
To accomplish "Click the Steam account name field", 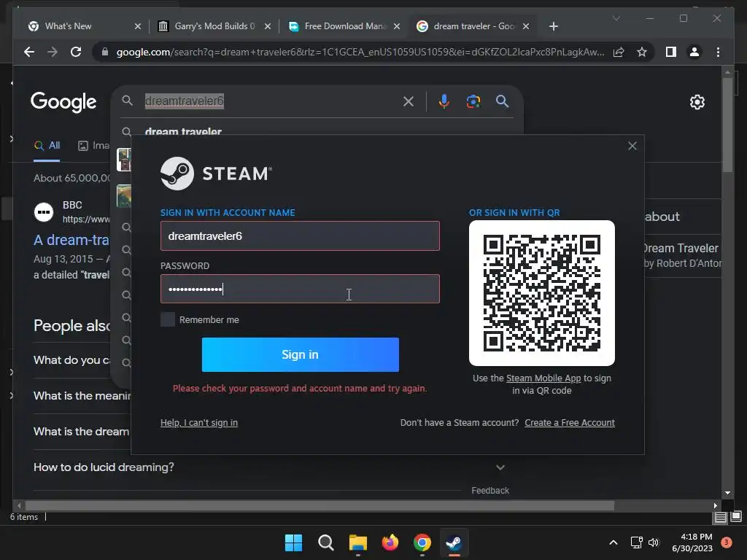I will [x=300, y=236].
